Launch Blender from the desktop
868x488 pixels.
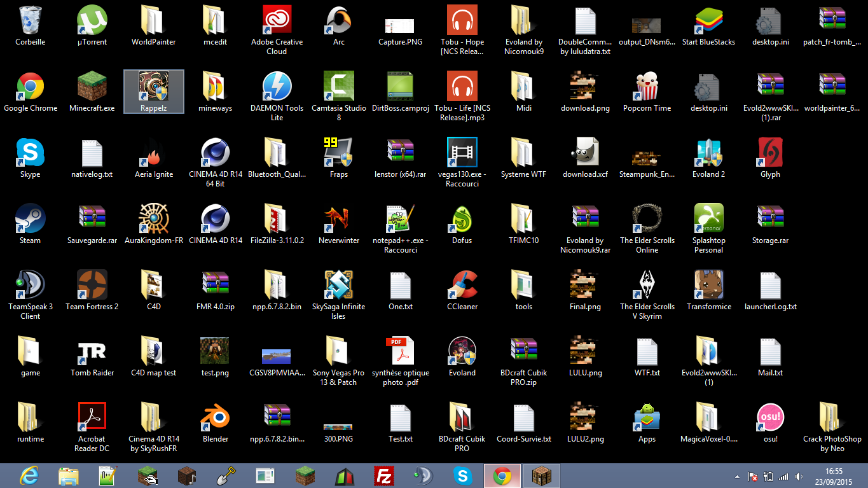(216, 422)
